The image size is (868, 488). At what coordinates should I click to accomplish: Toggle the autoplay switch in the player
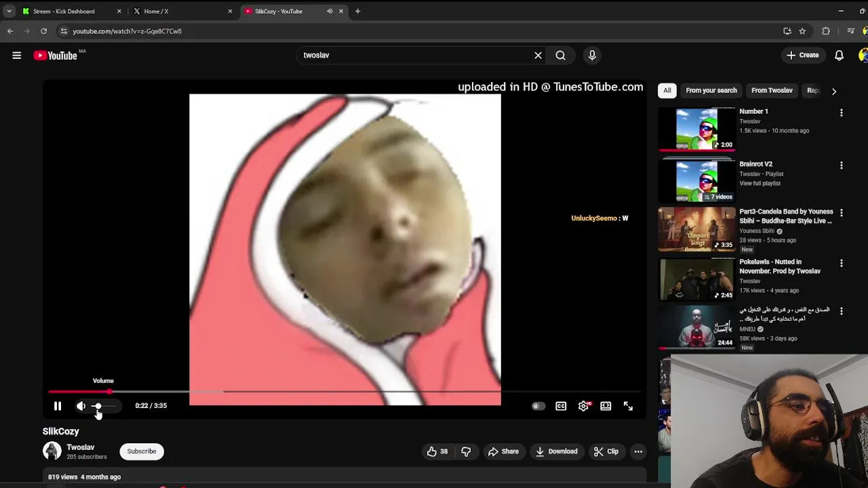click(x=538, y=406)
